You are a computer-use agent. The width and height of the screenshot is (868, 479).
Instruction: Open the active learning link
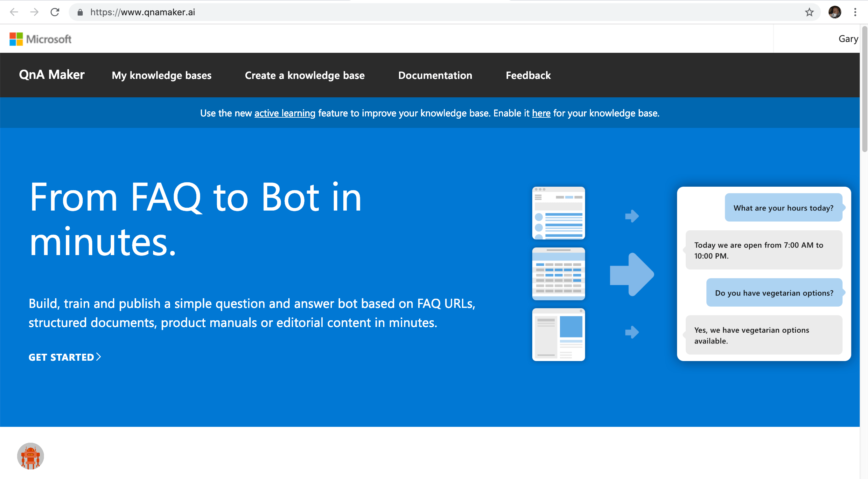284,113
